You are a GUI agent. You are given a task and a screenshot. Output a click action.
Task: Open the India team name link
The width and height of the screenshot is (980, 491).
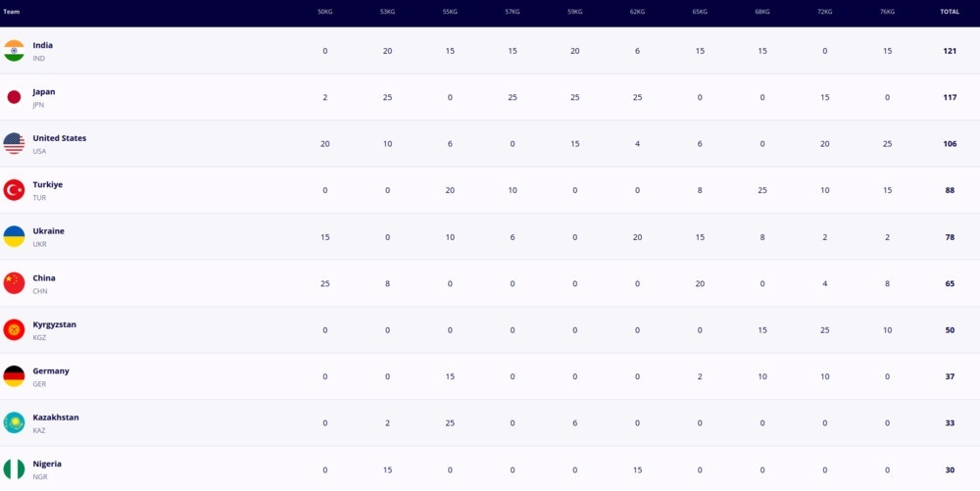43,45
